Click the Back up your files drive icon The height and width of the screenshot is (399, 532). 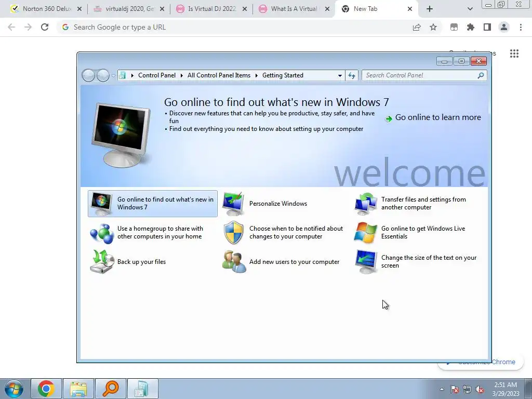pyautogui.click(x=102, y=262)
